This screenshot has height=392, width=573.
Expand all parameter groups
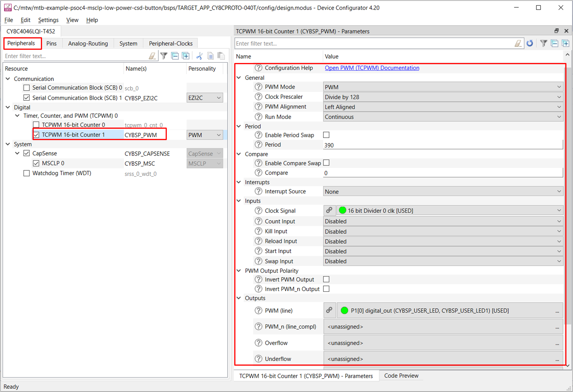[x=566, y=44]
